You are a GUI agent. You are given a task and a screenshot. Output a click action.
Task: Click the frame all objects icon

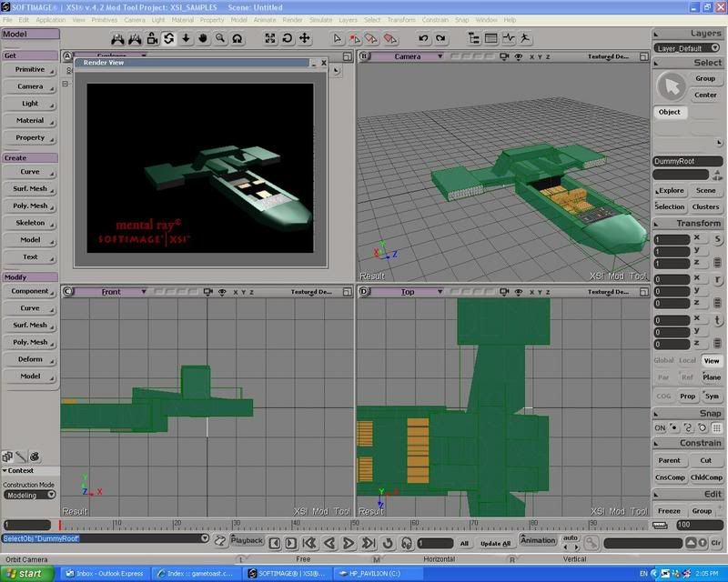[x=269, y=38]
